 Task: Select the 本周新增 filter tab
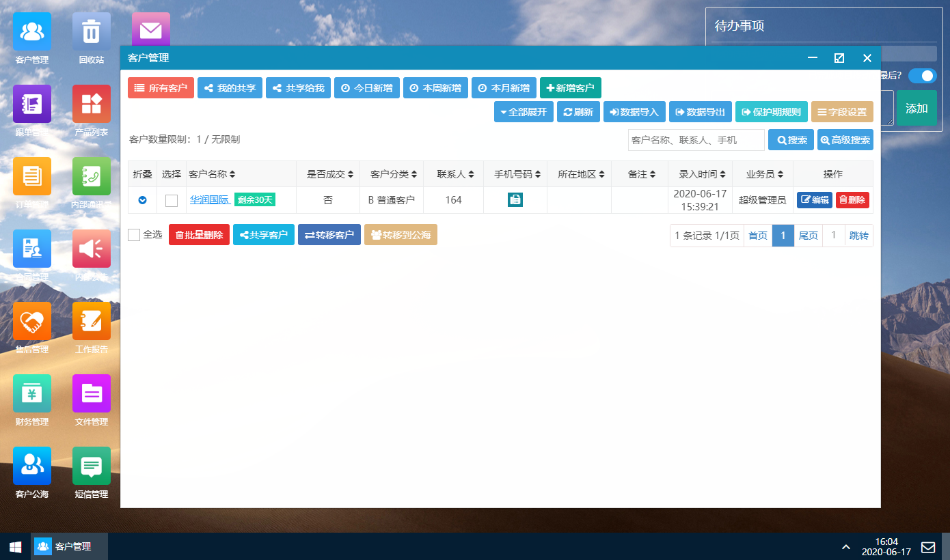click(x=435, y=88)
